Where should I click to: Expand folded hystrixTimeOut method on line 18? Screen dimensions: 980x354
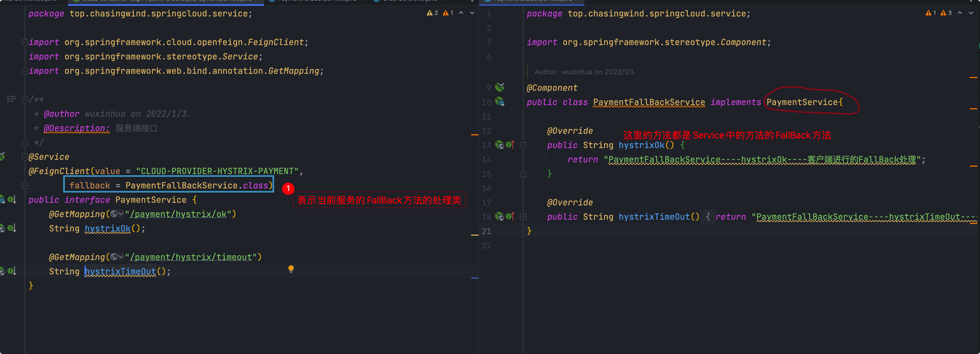(523, 217)
